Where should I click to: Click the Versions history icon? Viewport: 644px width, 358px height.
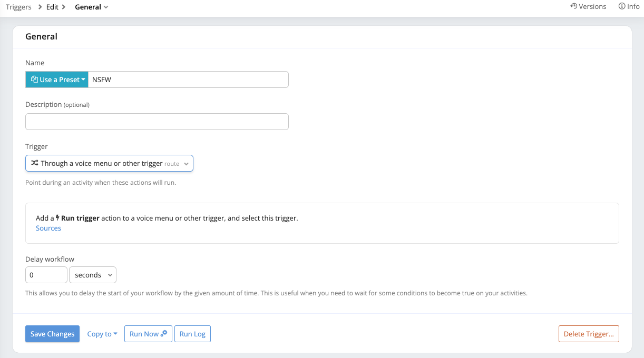point(573,6)
